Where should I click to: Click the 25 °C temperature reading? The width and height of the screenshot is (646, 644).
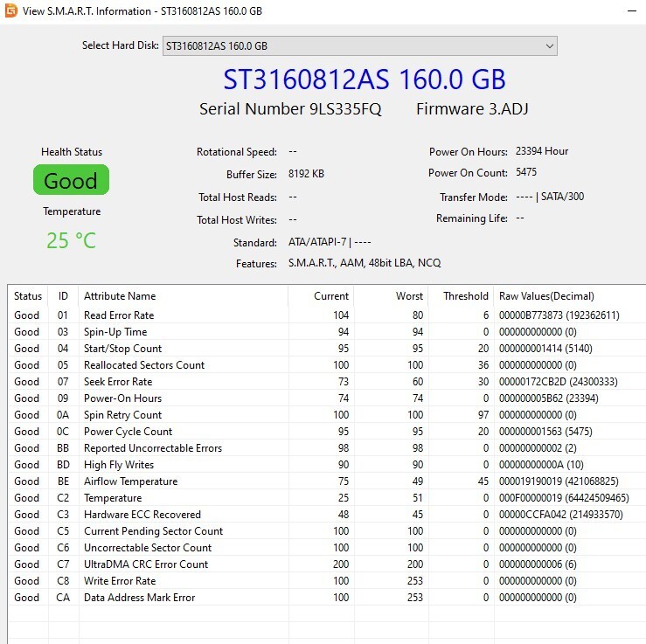71,240
